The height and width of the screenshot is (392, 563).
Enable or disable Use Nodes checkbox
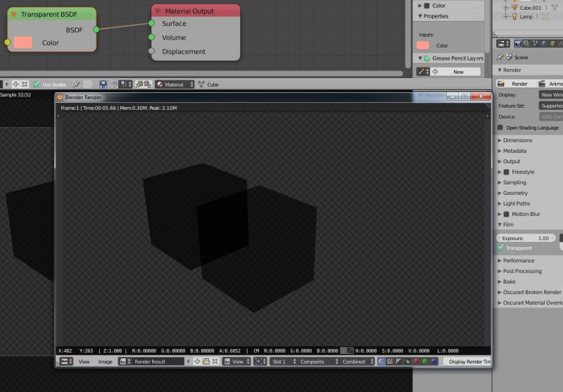coord(37,84)
